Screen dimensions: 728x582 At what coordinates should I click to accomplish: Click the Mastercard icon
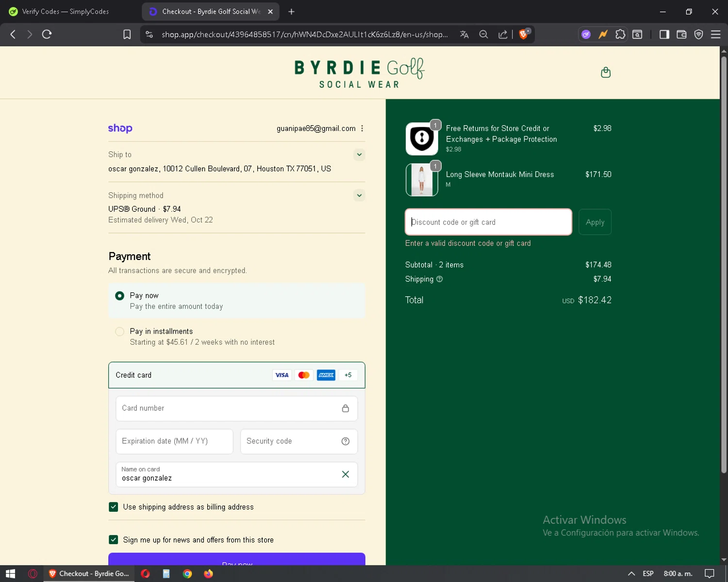click(x=304, y=375)
